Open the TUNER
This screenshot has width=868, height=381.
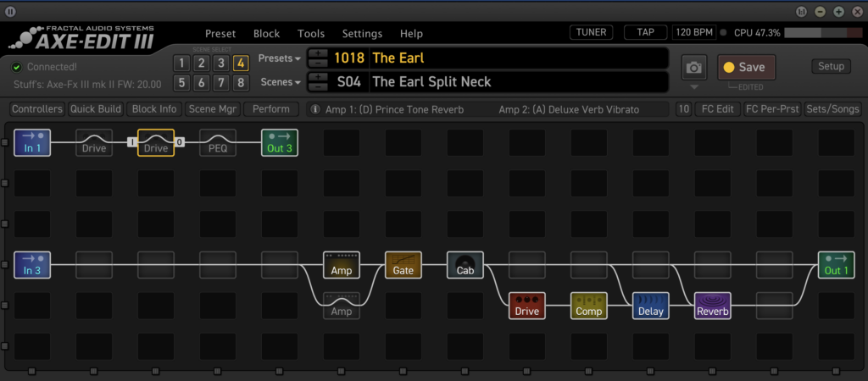point(591,32)
